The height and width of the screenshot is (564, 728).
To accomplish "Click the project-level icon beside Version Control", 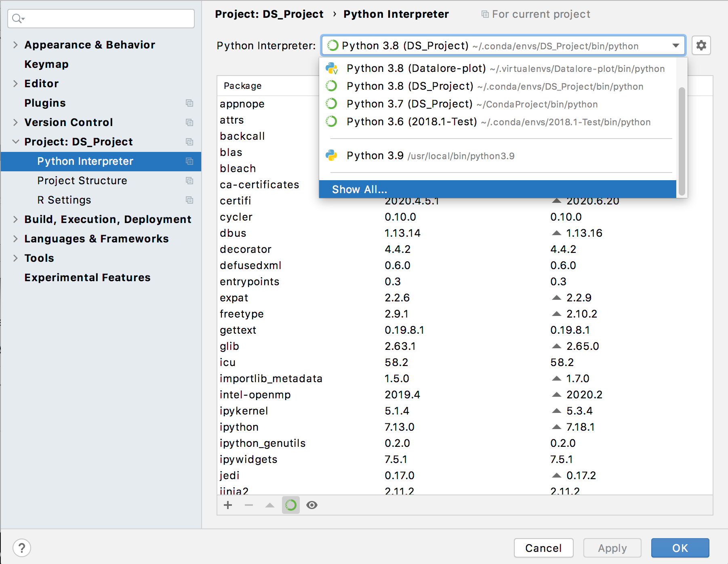I will click(189, 122).
